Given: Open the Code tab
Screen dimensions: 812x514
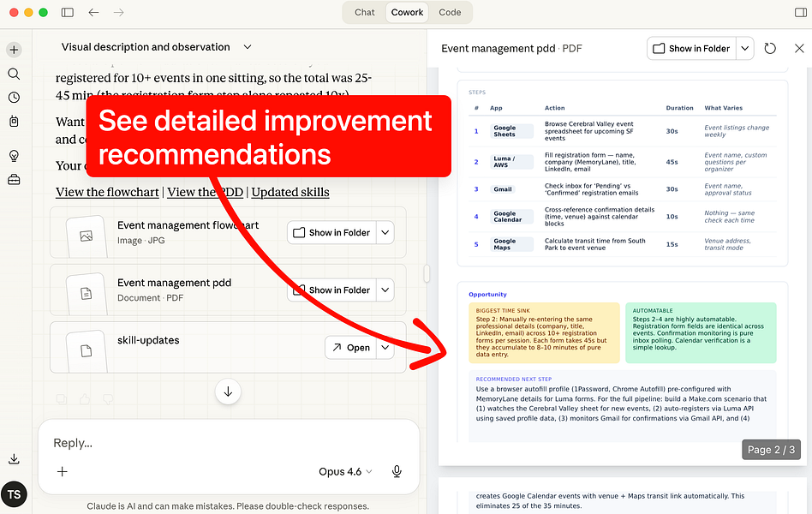Looking at the screenshot, I should tap(450, 13).
